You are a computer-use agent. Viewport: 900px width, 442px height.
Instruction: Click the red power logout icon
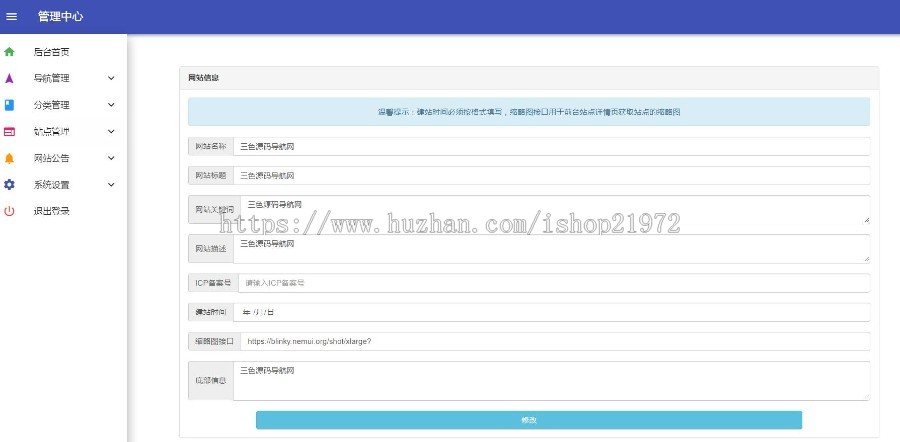[9, 211]
